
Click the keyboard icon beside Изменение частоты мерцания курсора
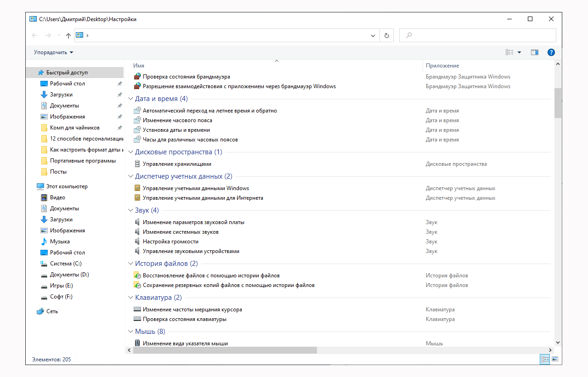point(137,309)
